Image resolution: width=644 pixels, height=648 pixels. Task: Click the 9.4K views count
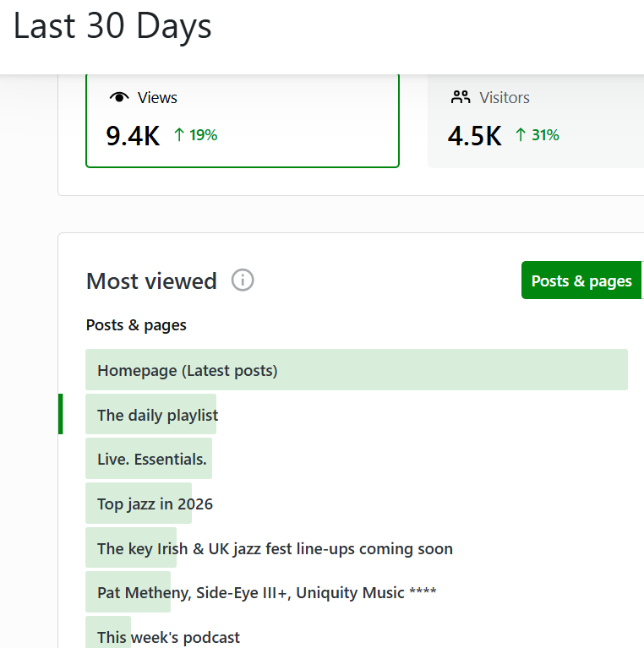133,135
